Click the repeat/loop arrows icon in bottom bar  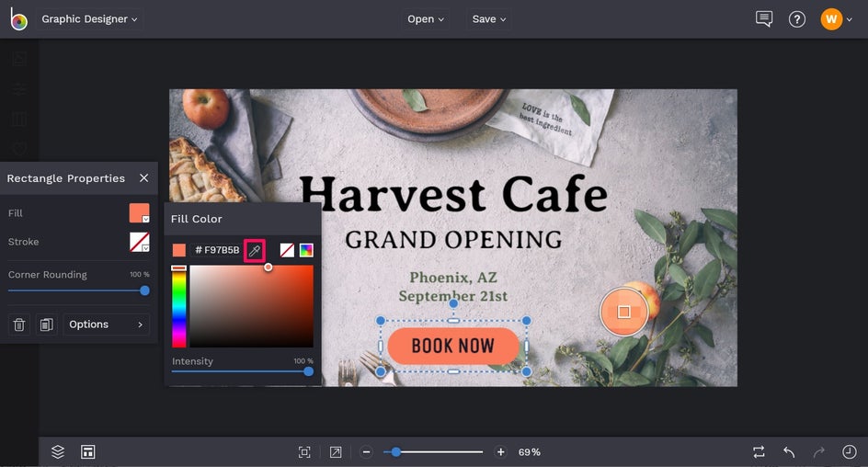pos(759,452)
